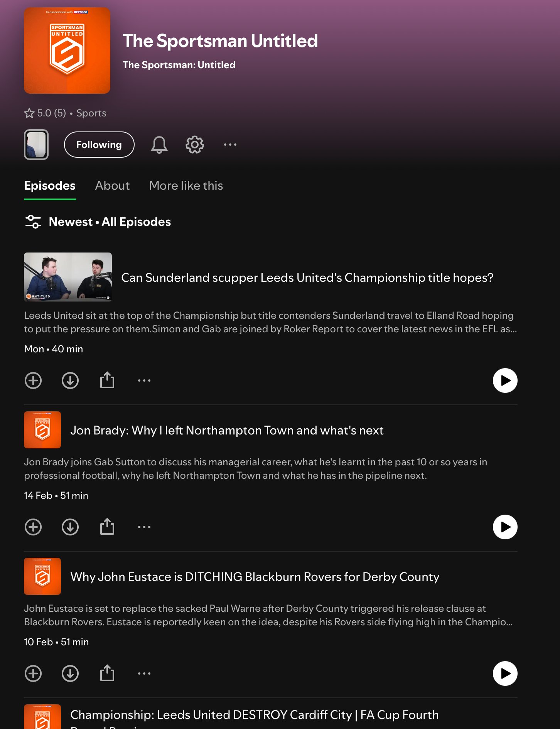This screenshot has height=729, width=560.
Task: Play the Jon Brady episode
Action: (x=505, y=527)
